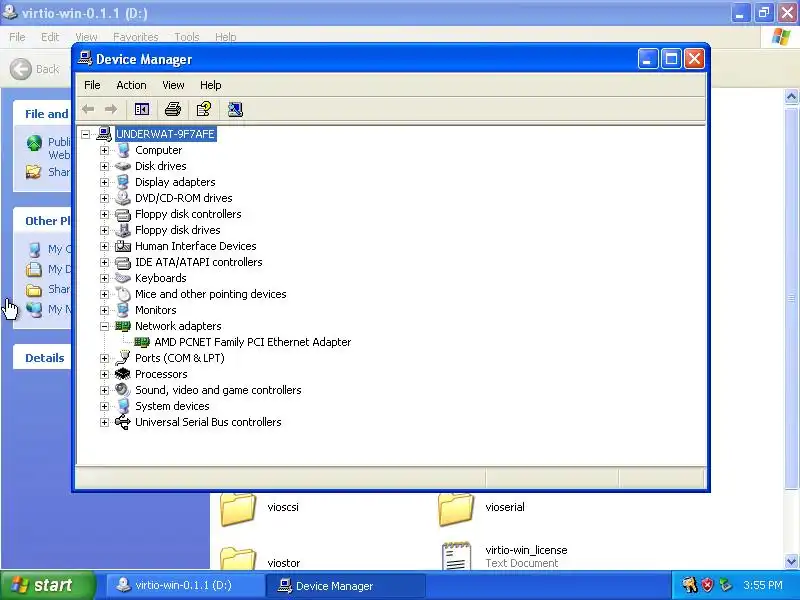Select the root computer icon beside UNDERWAT-9F7AFE
This screenshot has height=600, width=800.
pos(104,134)
